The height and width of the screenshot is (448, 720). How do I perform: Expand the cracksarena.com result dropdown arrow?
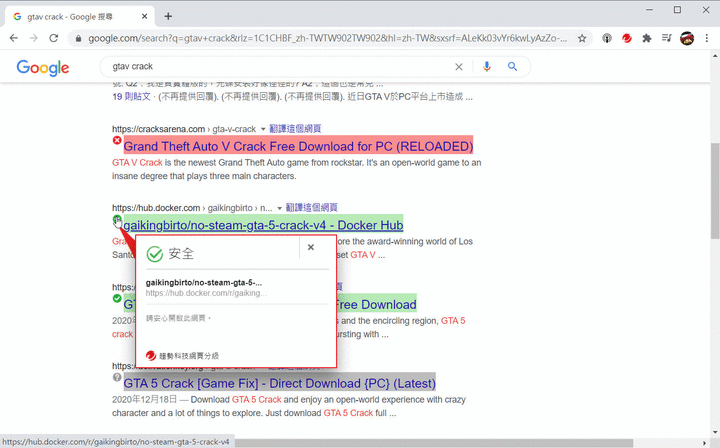(263, 129)
